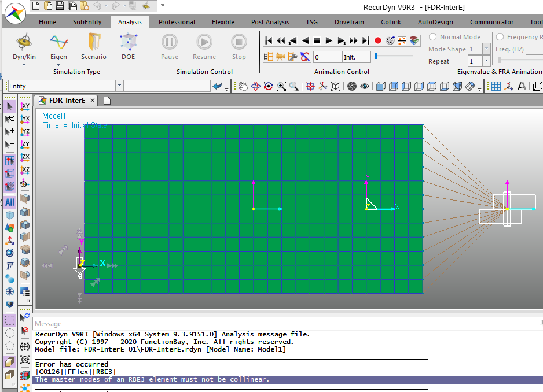Expand the Entity selection dropdown

(119, 86)
